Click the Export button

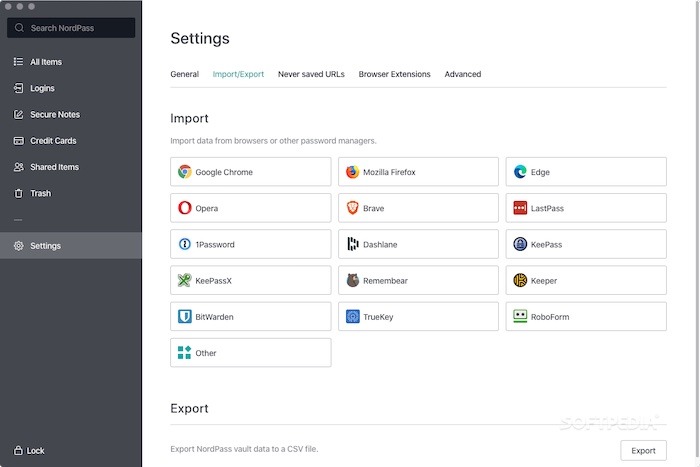click(x=643, y=450)
